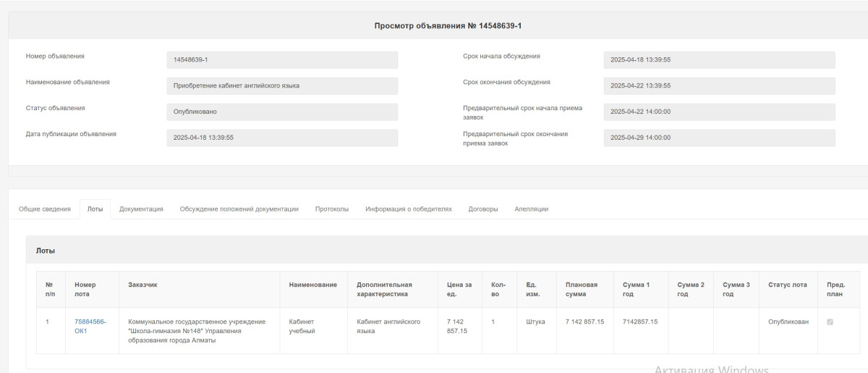Open lot number 75884566-ОК1 link

90,326
